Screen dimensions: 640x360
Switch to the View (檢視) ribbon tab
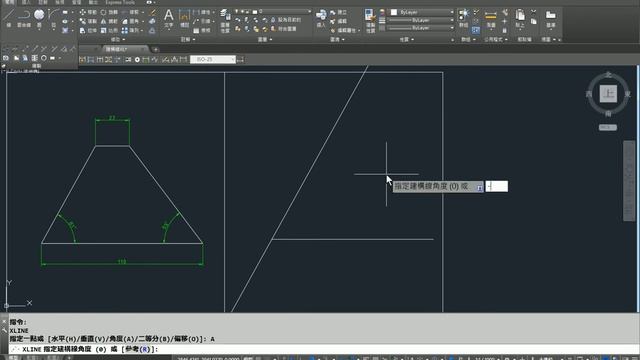tap(60, 2)
